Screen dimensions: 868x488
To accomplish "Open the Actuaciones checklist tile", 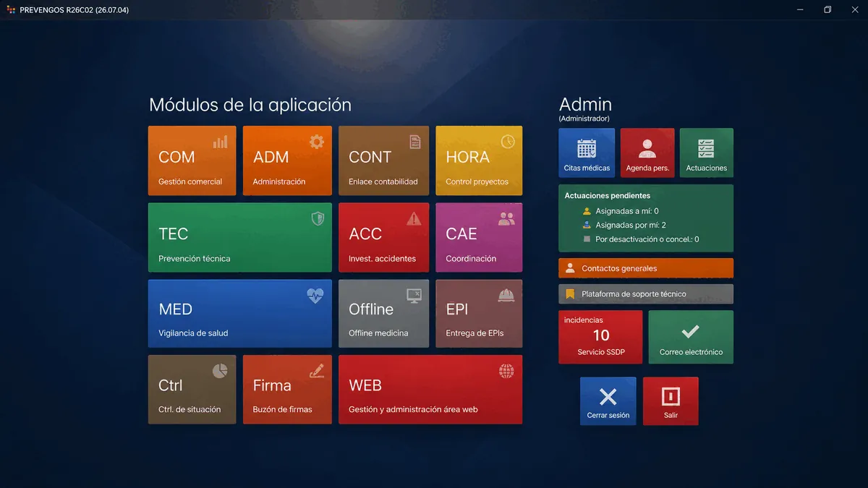I will pyautogui.click(x=707, y=153).
